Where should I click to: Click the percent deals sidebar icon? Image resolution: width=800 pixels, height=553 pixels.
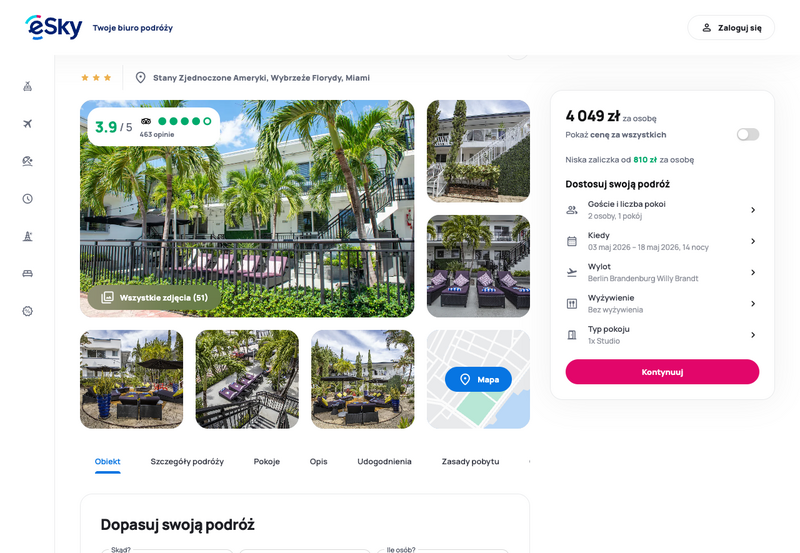point(27,311)
